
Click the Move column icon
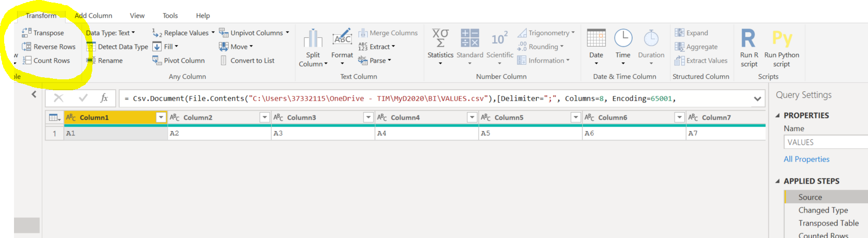(x=223, y=47)
